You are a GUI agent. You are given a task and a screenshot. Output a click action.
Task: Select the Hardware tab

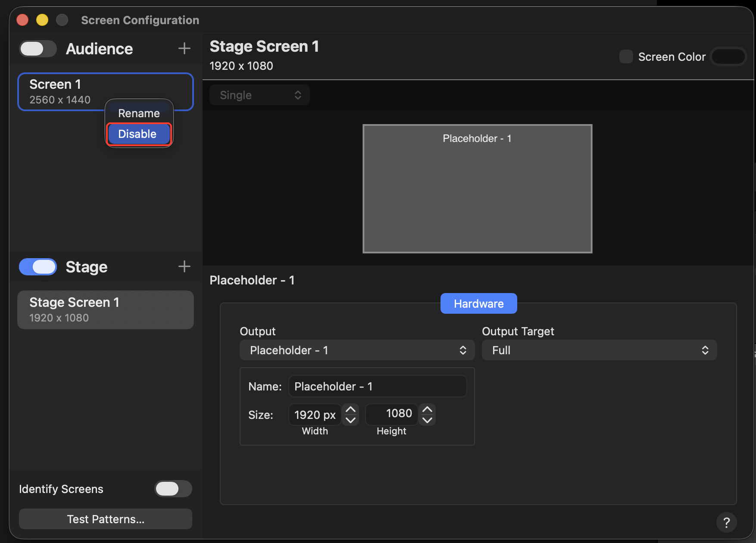pyautogui.click(x=478, y=303)
